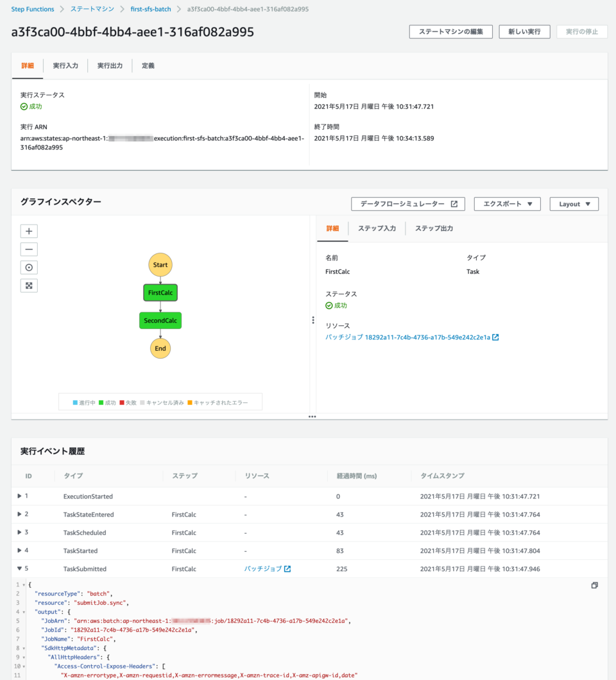Click the ステップ column header
This screenshot has width=616, height=680.
[185, 476]
